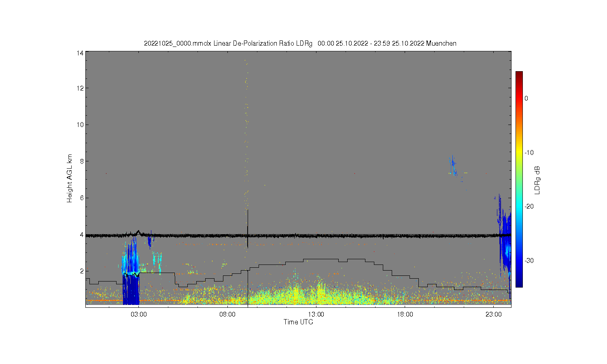
Task: Click the height tick label 6
Action: [x=82, y=198]
